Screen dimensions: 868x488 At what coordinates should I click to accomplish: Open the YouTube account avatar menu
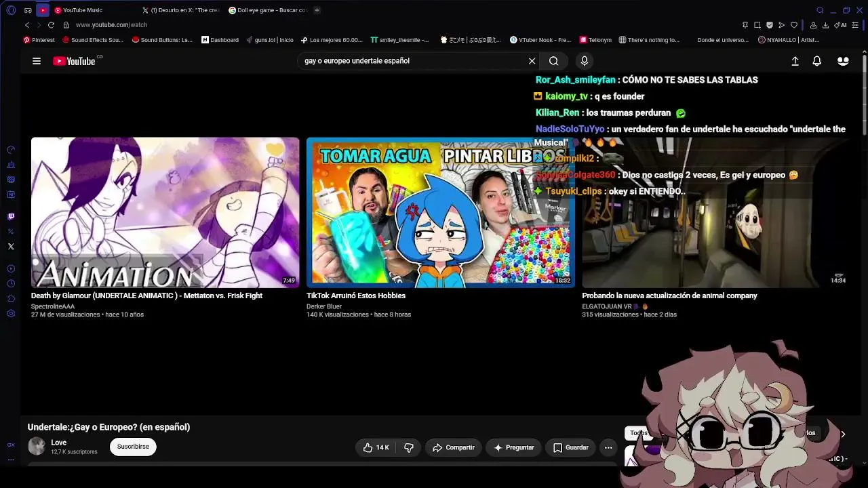pyautogui.click(x=843, y=61)
